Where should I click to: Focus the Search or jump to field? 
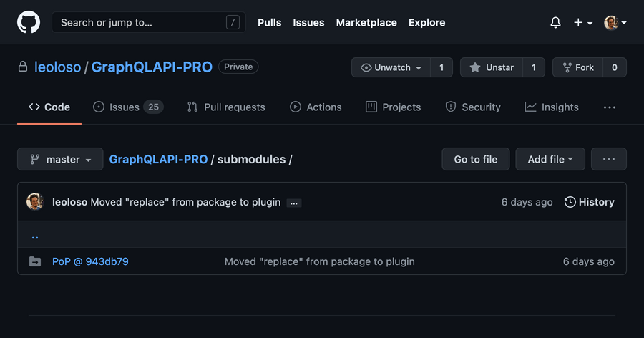click(x=149, y=22)
